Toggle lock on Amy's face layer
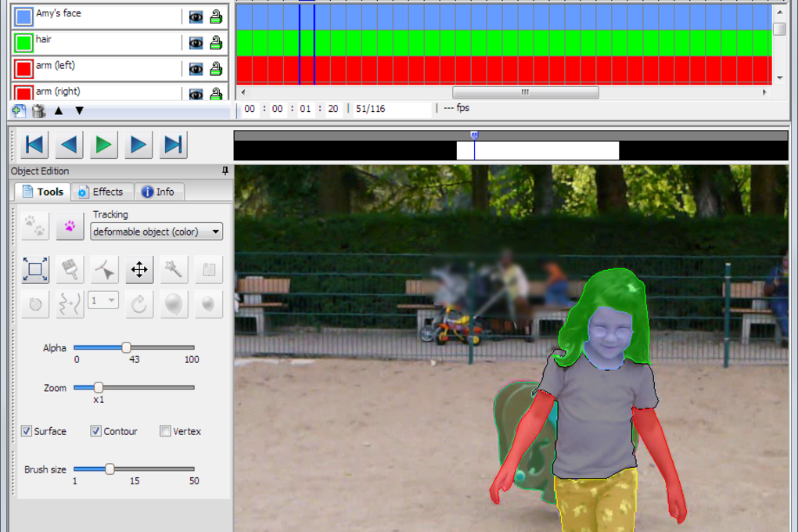This screenshot has height=532, width=798. pos(216,16)
